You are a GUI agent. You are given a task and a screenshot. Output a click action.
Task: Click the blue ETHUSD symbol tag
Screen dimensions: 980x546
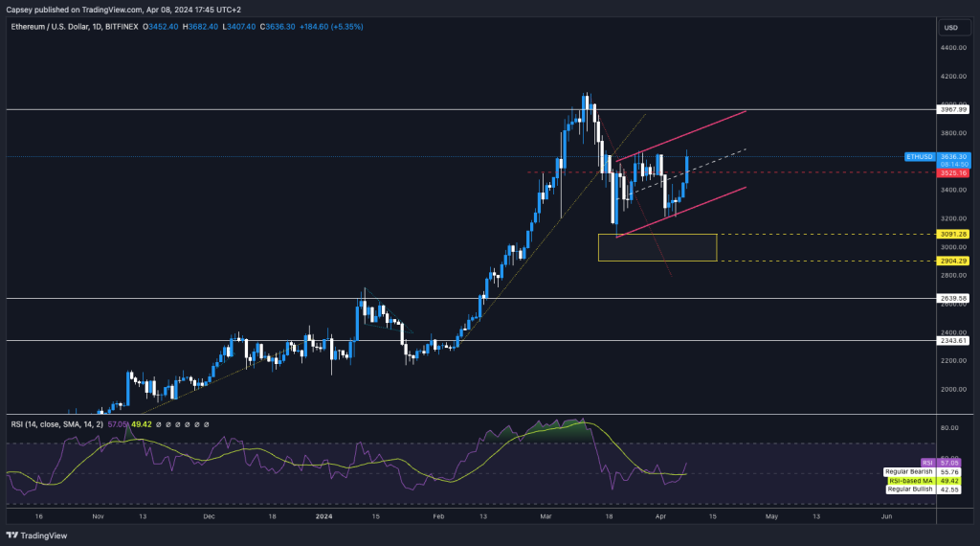920,156
